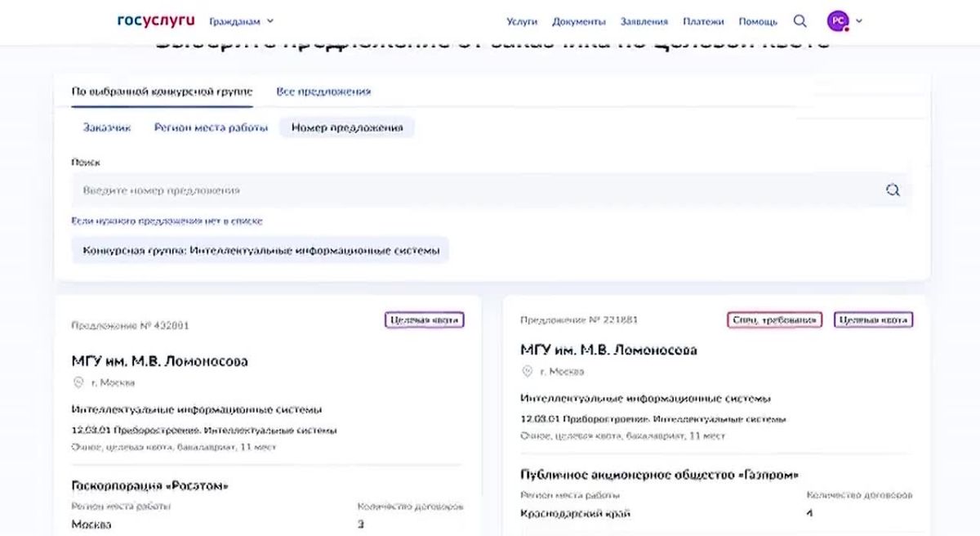
Task: Select the Номер предложения filter
Action: point(347,127)
